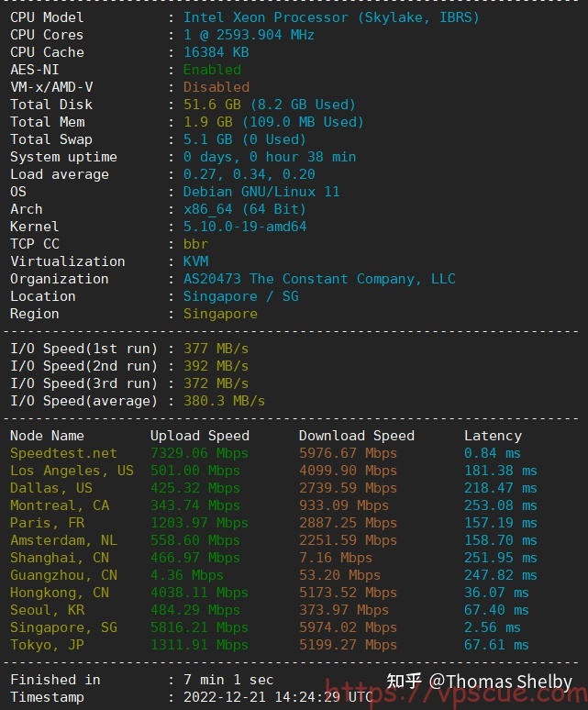This screenshot has width=588, height=710.
Task: Click the CPU Model value text
Action: point(331,17)
